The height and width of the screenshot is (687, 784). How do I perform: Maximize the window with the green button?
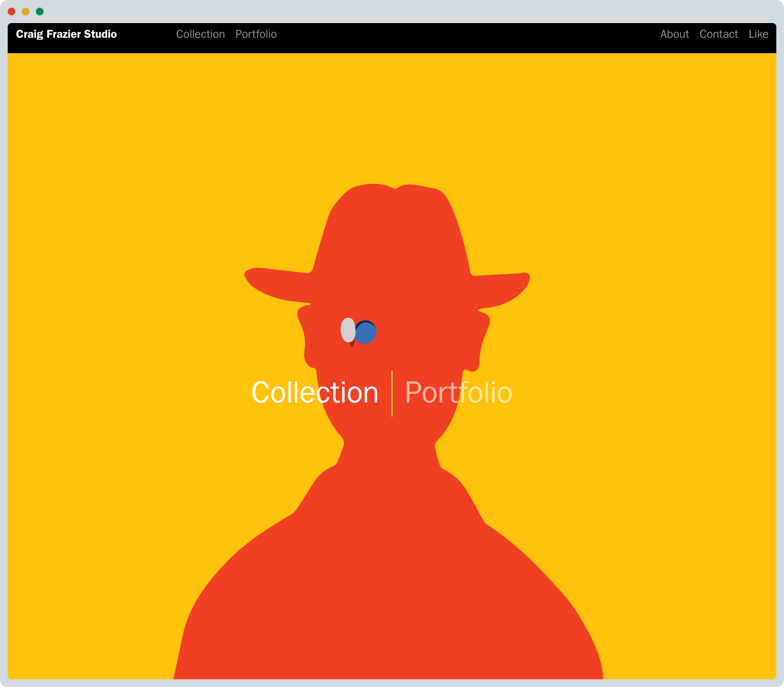click(40, 12)
